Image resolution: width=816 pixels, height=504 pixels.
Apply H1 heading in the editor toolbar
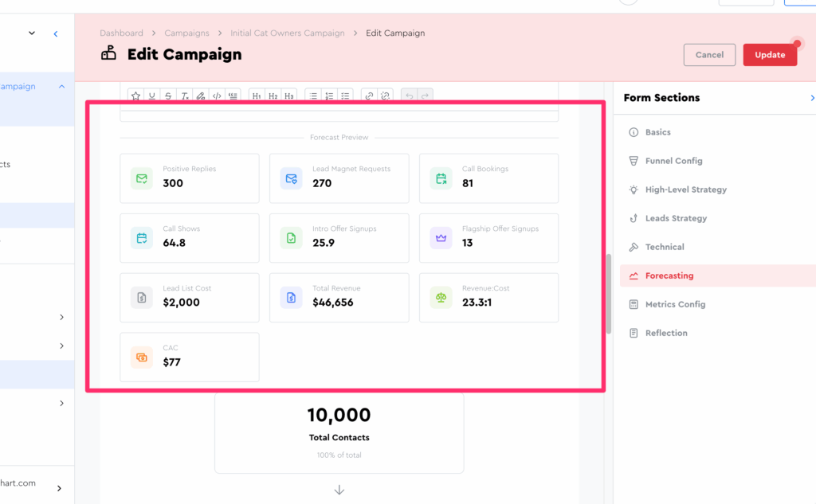tap(257, 96)
